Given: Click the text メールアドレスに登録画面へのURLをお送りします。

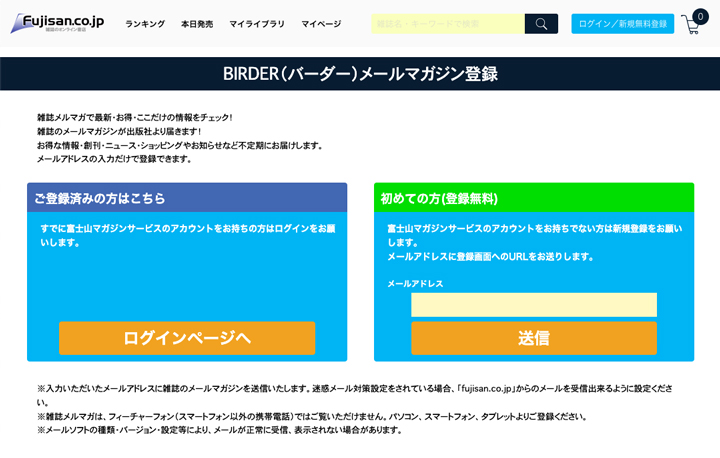Looking at the screenshot, I should pos(491,257).
